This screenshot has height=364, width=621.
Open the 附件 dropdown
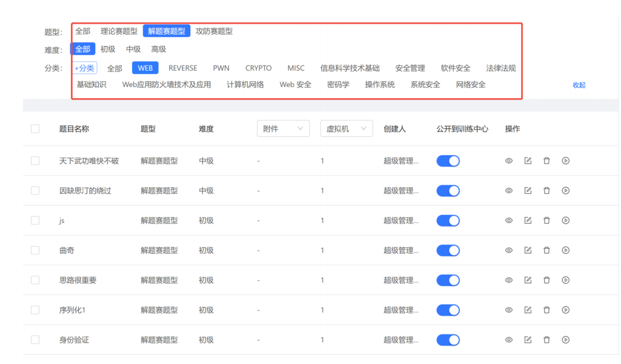pyautogui.click(x=283, y=128)
